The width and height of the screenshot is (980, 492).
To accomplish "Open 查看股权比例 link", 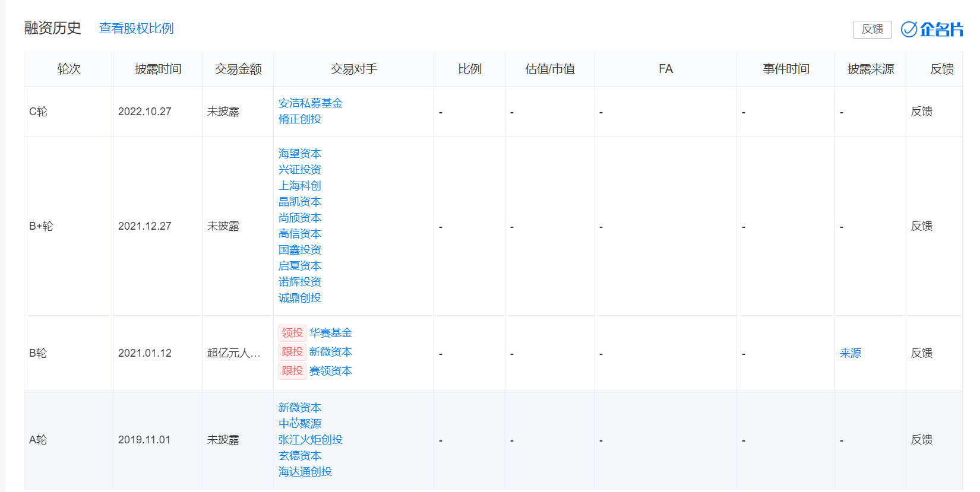I will pyautogui.click(x=136, y=28).
